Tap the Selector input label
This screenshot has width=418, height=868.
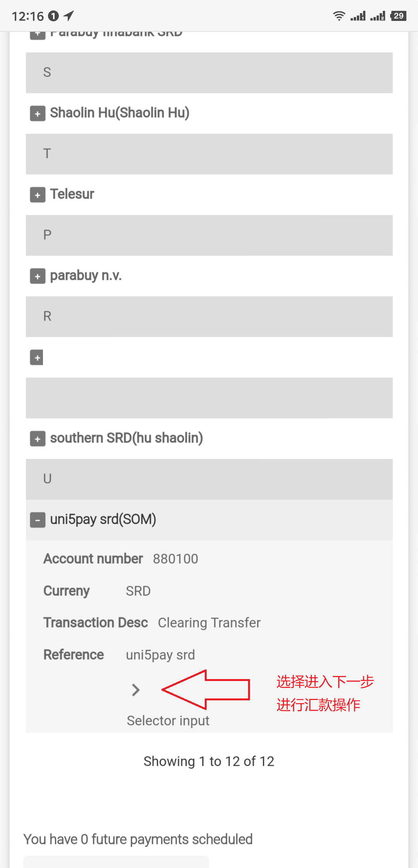(168, 720)
